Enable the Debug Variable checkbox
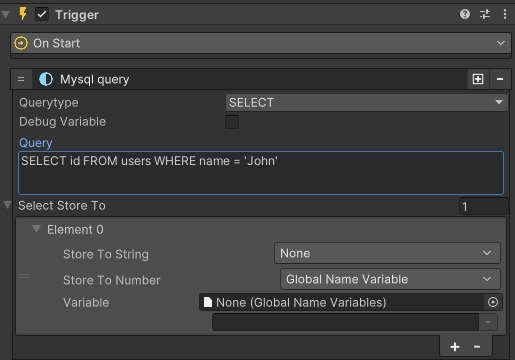Screen dimensions: 515x360 (x=232, y=122)
